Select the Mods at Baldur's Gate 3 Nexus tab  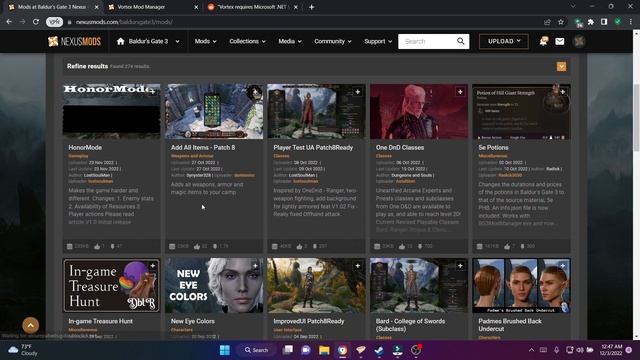click(52, 7)
